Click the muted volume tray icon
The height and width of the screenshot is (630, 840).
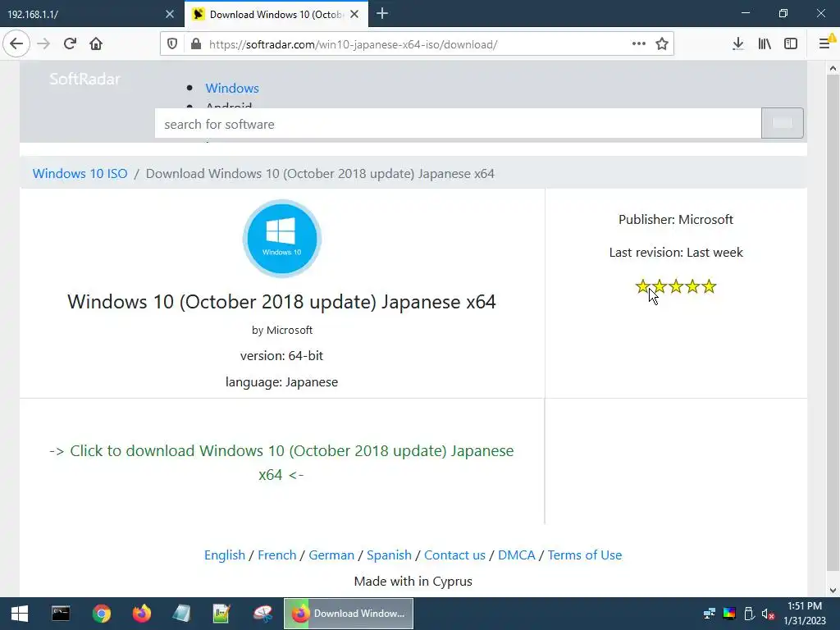coord(768,614)
